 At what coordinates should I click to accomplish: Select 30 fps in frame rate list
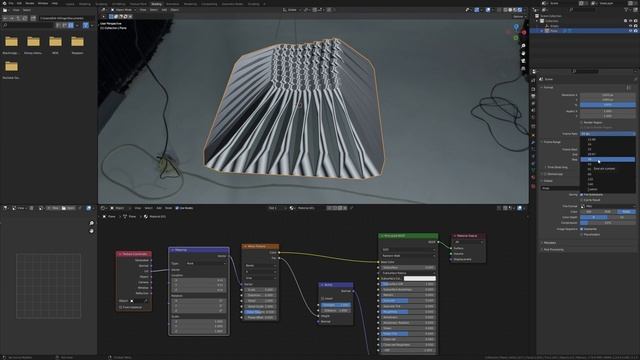608,159
